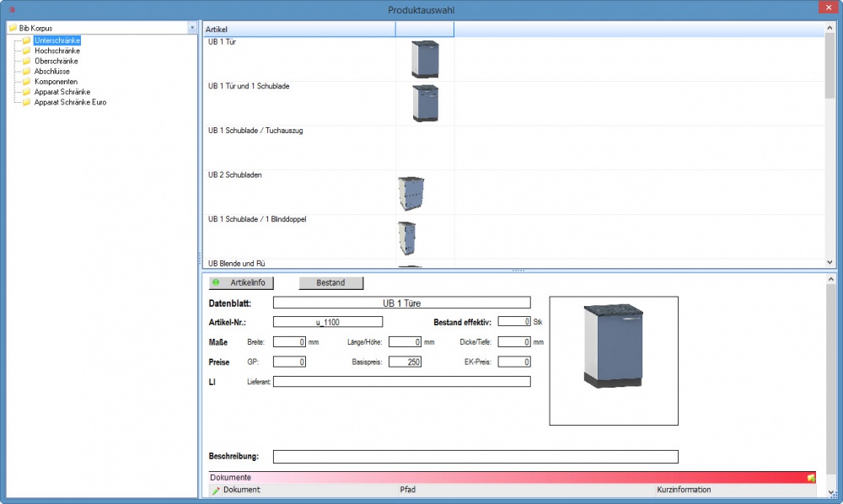
Task: Click the Dicke/Tiefe input field
Action: click(514, 341)
